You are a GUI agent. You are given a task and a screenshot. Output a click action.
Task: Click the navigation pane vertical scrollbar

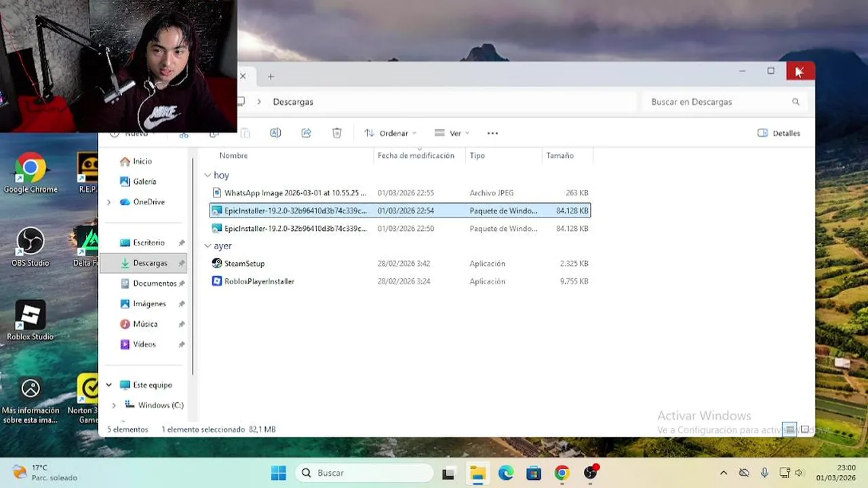(x=193, y=268)
